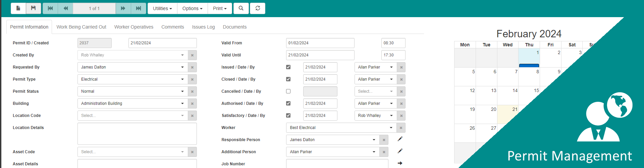The image size is (644, 168).
Task: Open the Responsible Person dropdown
Action: pos(333,140)
